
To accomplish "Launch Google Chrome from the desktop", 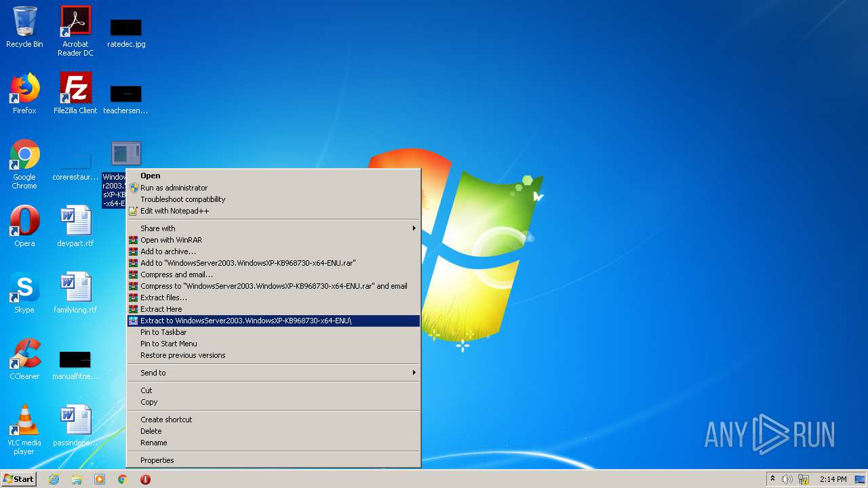I will 24,164.
